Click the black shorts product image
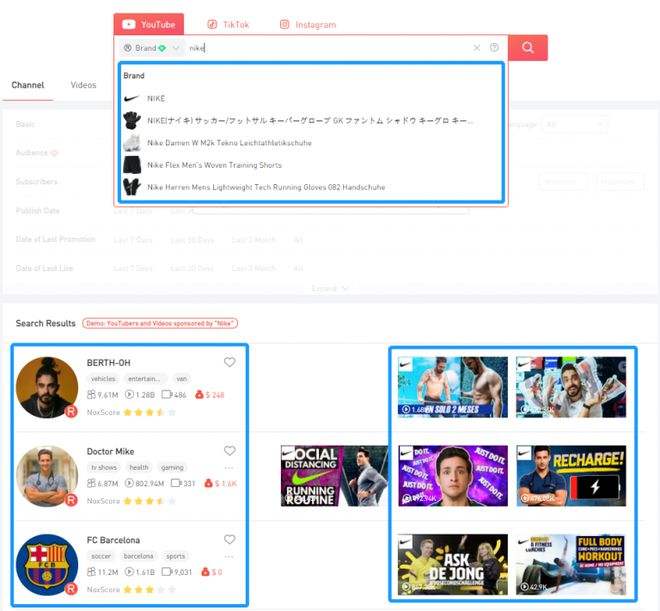The width and height of the screenshot is (660, 611). pyautogui.click(x=132, y=165)
